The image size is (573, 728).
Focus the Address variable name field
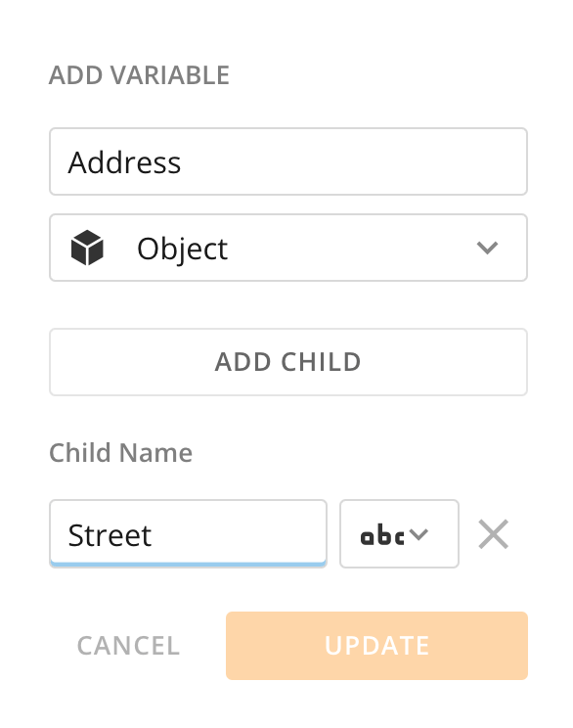pos(288,161)
